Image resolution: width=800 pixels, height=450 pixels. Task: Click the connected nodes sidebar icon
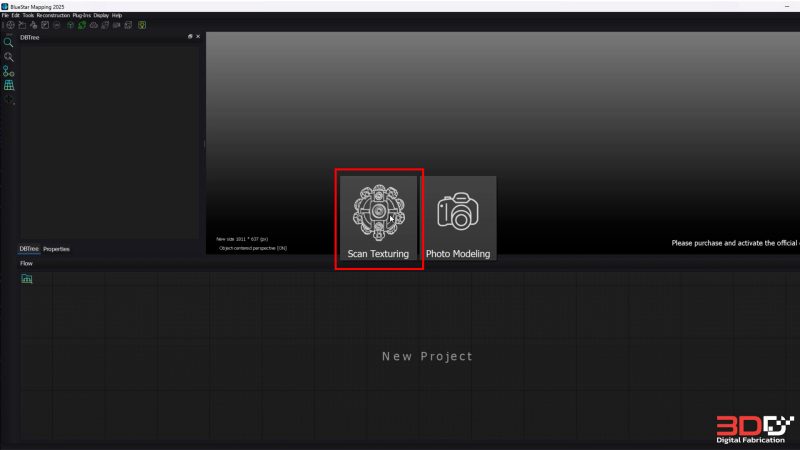[9, 71]
